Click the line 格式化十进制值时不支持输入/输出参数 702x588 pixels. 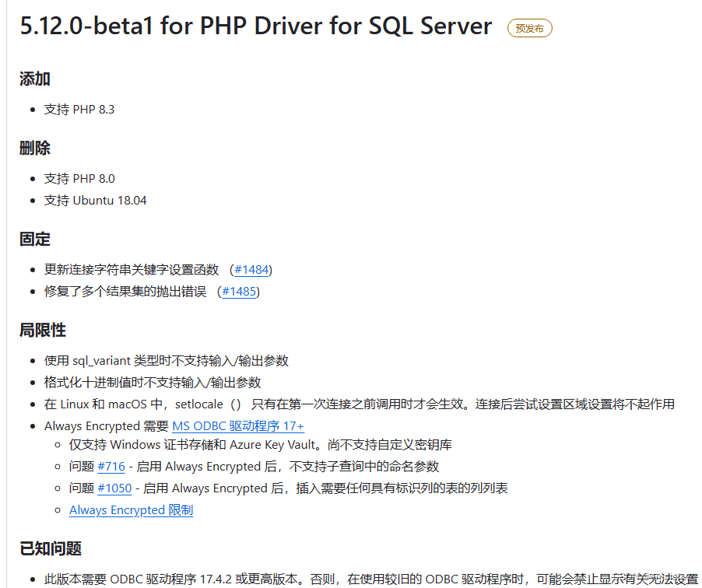tap(153, 383)
